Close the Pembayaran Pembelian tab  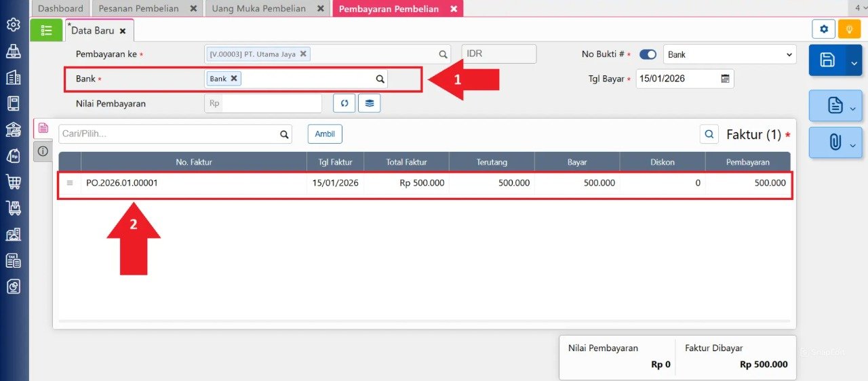[x=454, y=9]
